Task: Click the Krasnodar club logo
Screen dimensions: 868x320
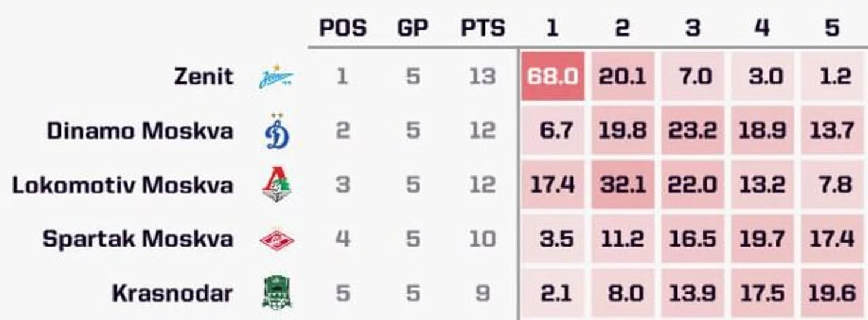Action: [x=277, y=294]
